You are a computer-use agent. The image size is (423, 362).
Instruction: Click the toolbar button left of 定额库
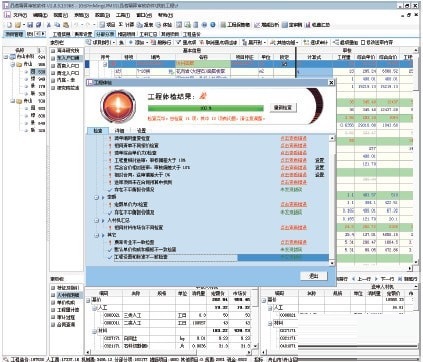[266, 25]
